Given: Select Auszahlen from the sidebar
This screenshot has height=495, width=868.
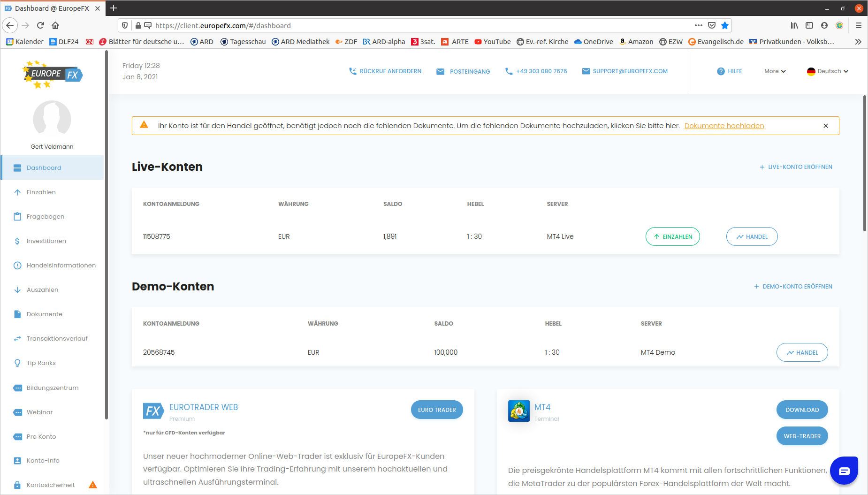Looking at the screenshot, I should point(42,289).
